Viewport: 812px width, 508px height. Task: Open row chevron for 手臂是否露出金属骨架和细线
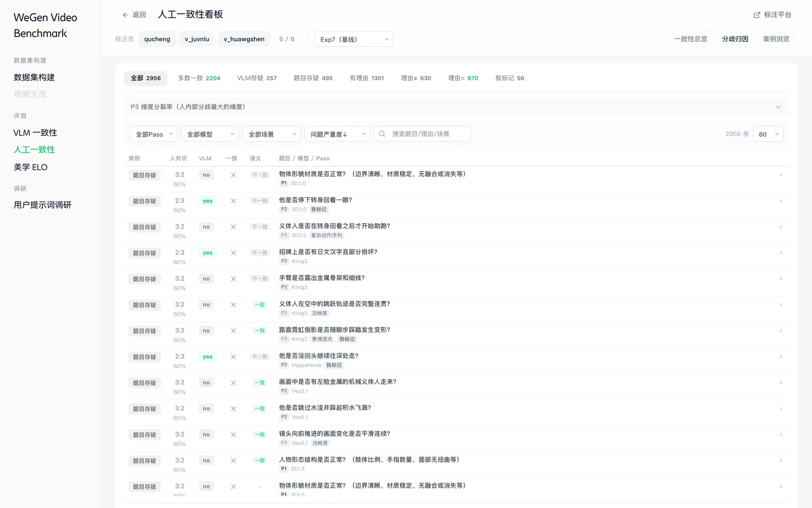point(781,278)
